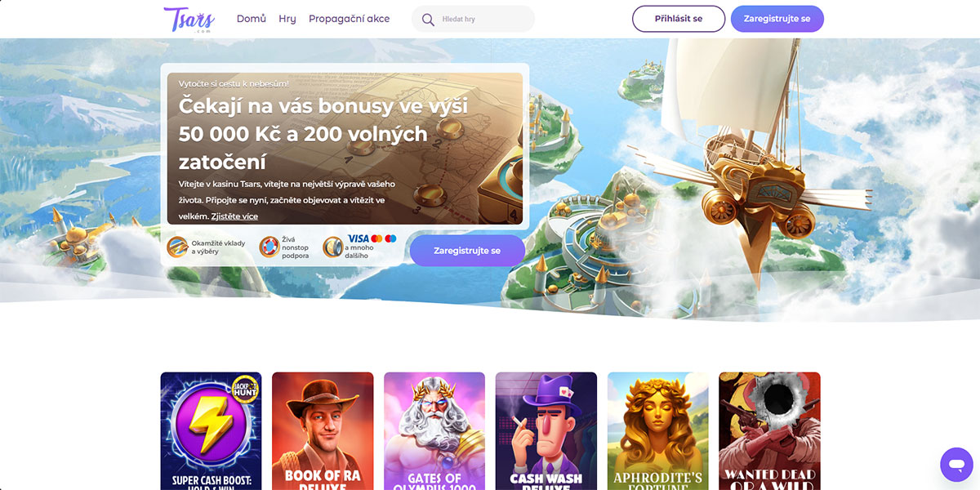Screen dimensions: 980x490
Task: Click the Mastercard payment logo
Action: click(x=376, y=238)
